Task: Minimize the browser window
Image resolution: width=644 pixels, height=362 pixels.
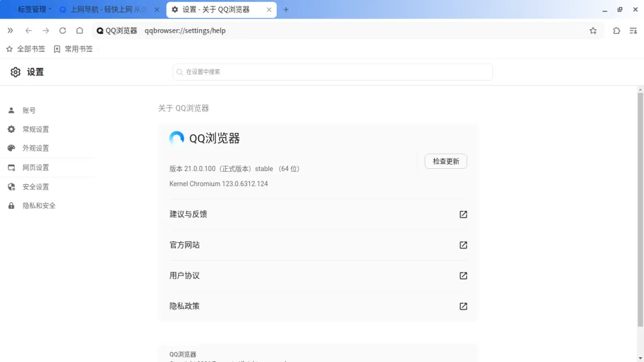Action: [605, 10]
